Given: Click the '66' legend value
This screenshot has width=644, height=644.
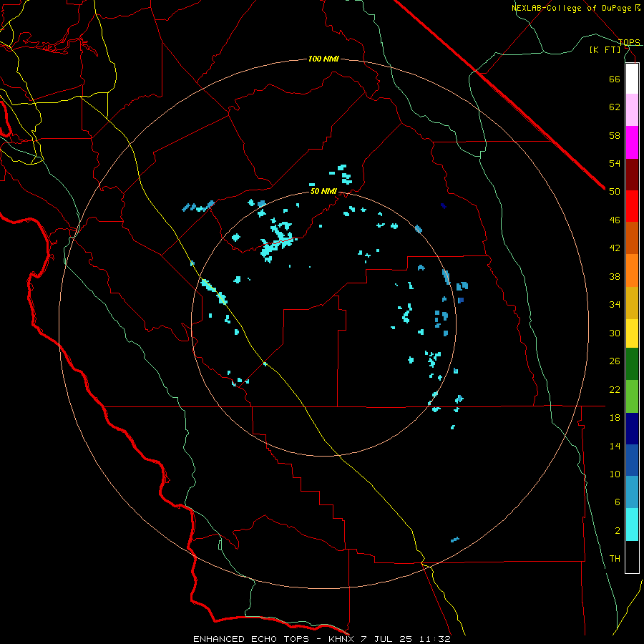Looking at the screenshot, I should (x=615, y=79).
